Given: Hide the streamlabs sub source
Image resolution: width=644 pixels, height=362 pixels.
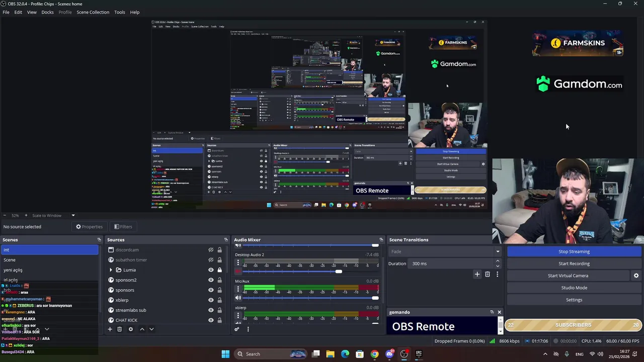Looking at the screenshot, I should (211, 310).
